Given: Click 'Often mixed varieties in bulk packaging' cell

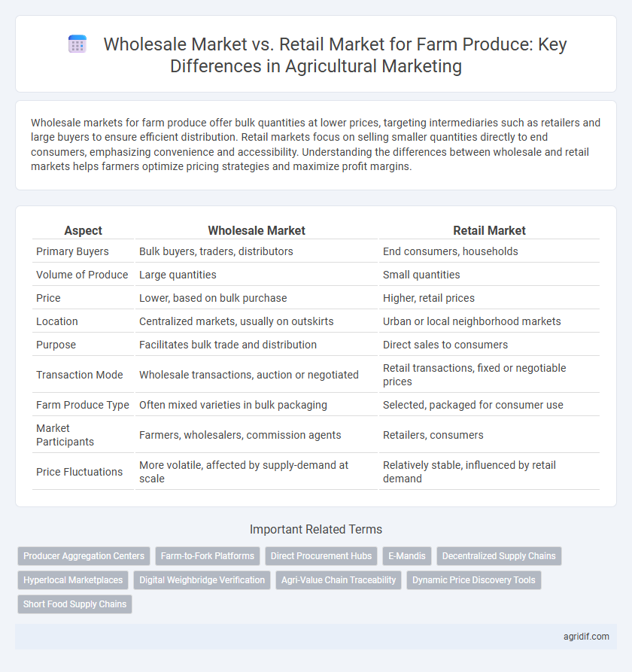Looking at the screenshot, I should point(233,405).
